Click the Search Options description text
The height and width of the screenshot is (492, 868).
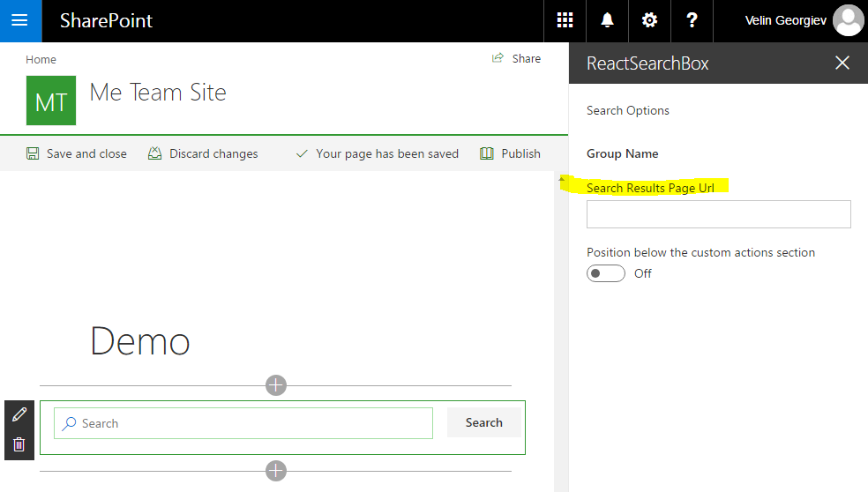coord(628,111)
